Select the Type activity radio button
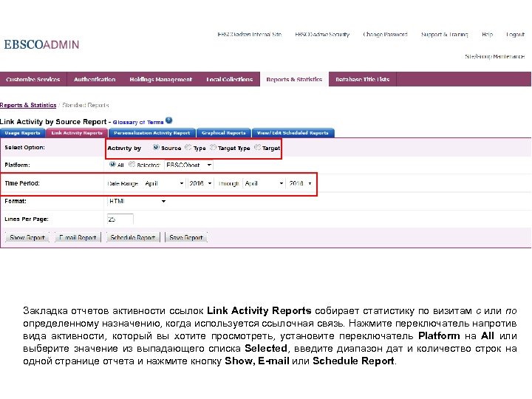Image resolution: width=532 pixels, height=399 pixels. coord(188,147)
